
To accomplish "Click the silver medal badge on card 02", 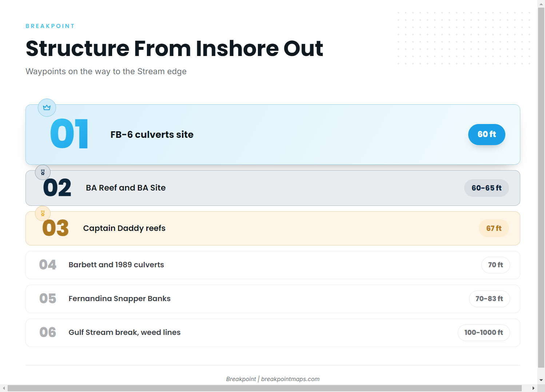I will (x=43, y=172).
